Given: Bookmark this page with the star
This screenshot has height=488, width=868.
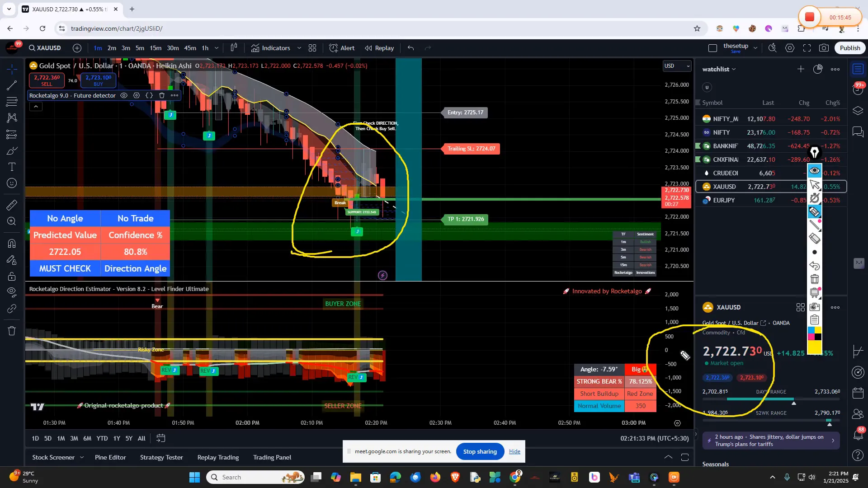Looking at the screenshot, I should click(697, 28).
